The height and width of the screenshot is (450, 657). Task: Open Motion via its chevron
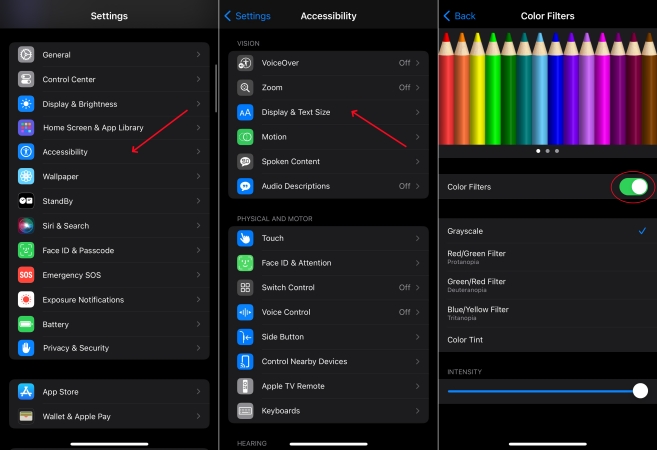point(417,137)
